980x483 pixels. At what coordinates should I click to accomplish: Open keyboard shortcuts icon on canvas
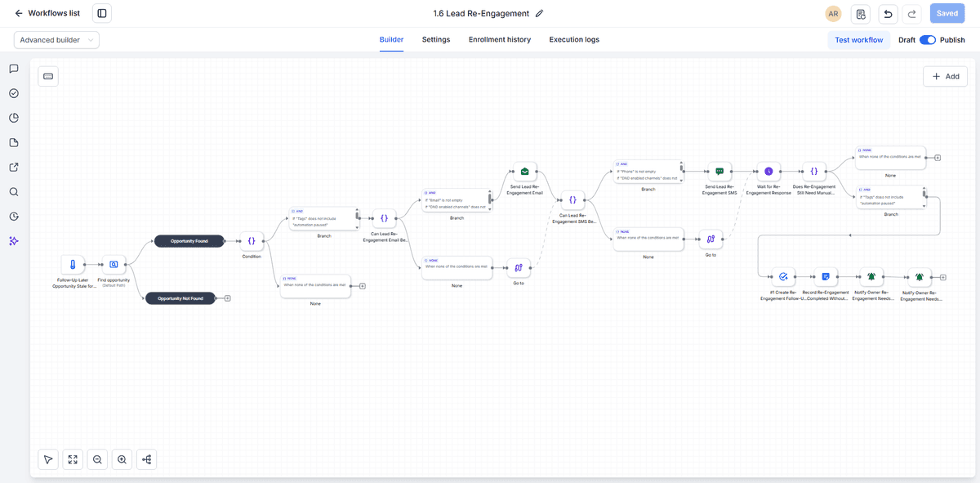click(48, 76)
